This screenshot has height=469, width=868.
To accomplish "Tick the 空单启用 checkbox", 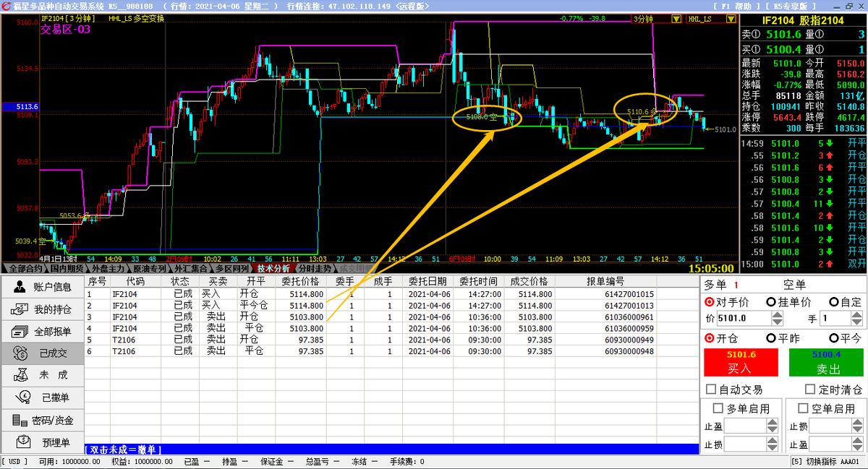I will 803,408.
